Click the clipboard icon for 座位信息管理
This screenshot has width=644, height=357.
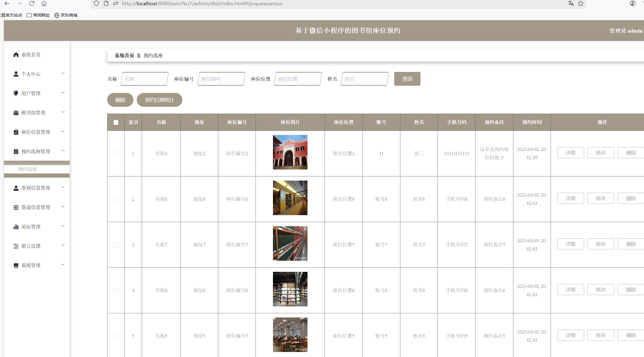(16, 132)
